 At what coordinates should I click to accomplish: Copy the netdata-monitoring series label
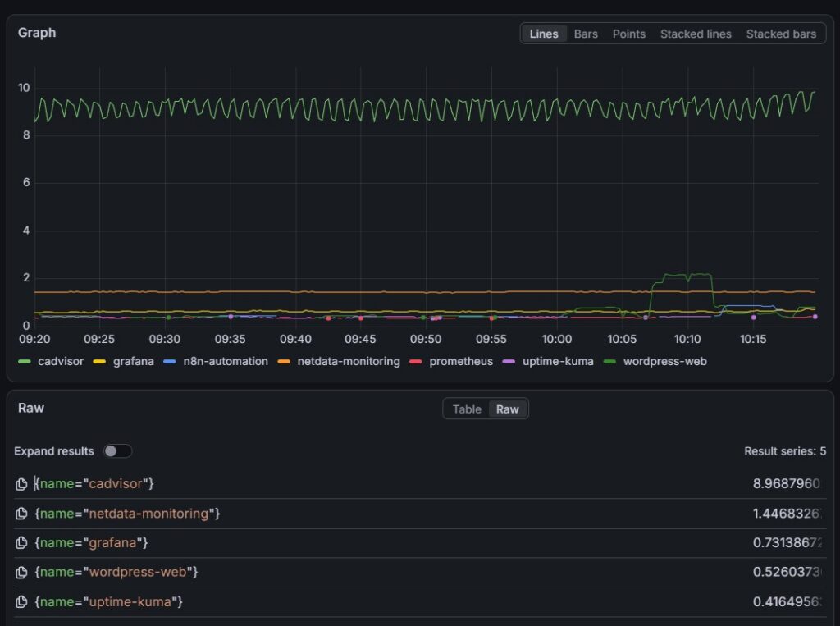21,514
